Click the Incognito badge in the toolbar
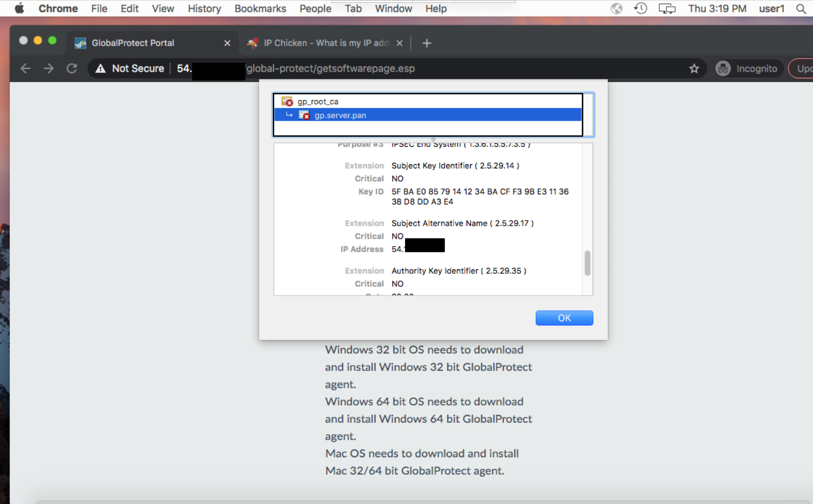This screenshot has width=813, height=504. click(x=748, y=68)
